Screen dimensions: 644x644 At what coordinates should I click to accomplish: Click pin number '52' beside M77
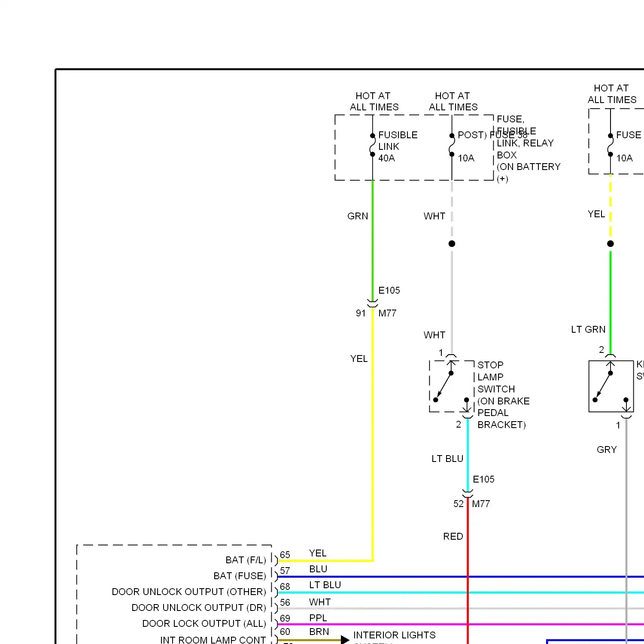(x=459, y=504)
